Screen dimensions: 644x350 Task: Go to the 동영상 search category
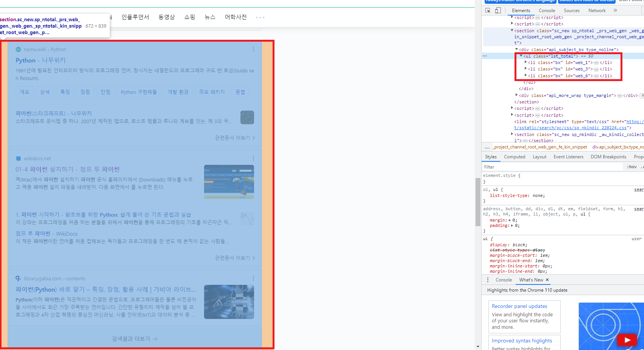pos(167,17)
